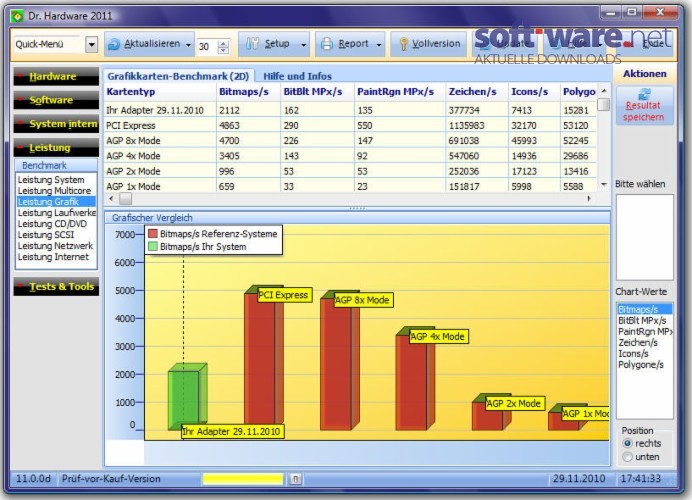
Task: Open the Setup dropdown arrow
Action: (x=303, y=45)
